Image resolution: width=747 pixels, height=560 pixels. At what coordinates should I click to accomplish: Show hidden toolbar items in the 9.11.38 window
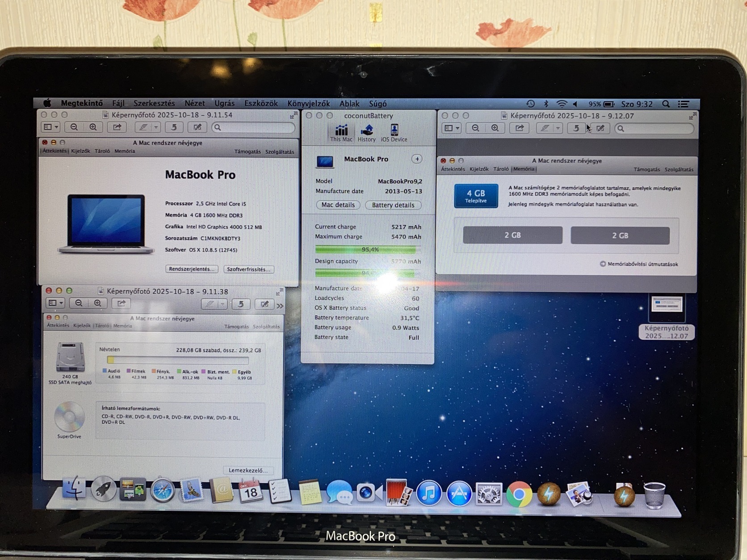pyautogui.click(x=280, y=305)
